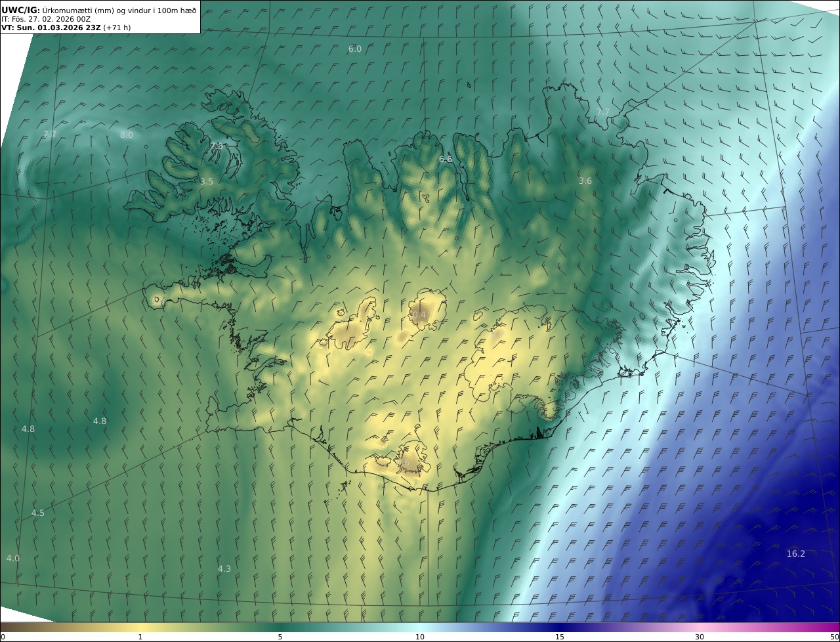The height and width of the screenshot is (642, 840).
Task: Click the title "Úrkomumætti (mm) og vindur í 100m hæð"
Action: pyautogui.click(x=119, y=10)
